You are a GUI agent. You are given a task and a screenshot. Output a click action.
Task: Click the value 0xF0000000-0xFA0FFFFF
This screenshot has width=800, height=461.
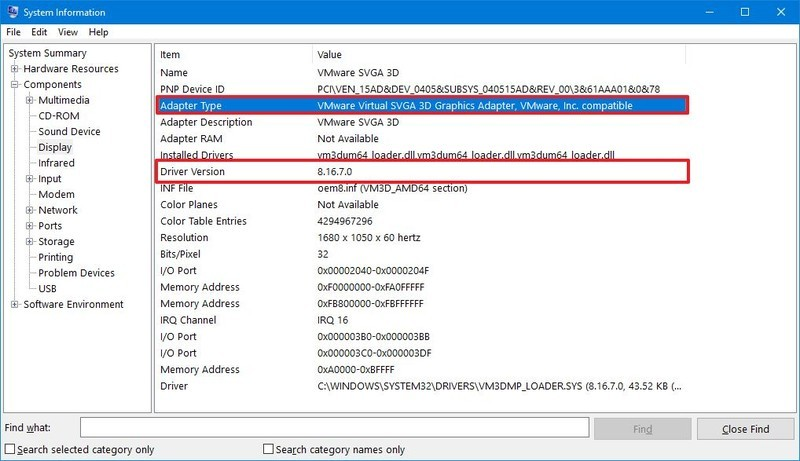[x=371, y=287]
